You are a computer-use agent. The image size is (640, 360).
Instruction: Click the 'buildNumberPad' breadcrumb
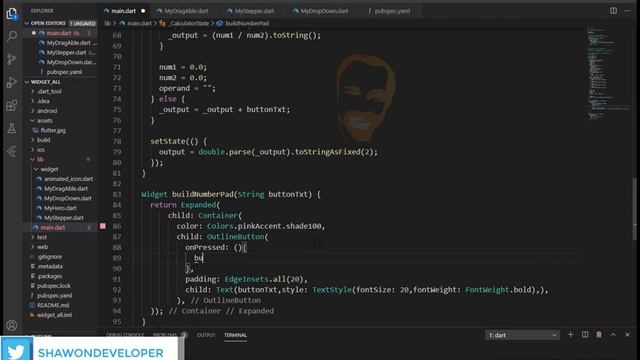click(x=247, y=24)
